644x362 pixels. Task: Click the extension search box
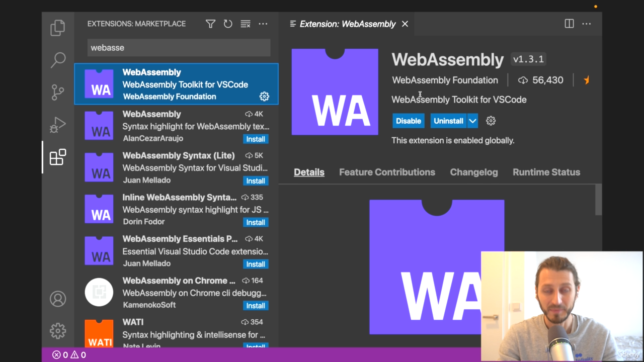point(179,48)
